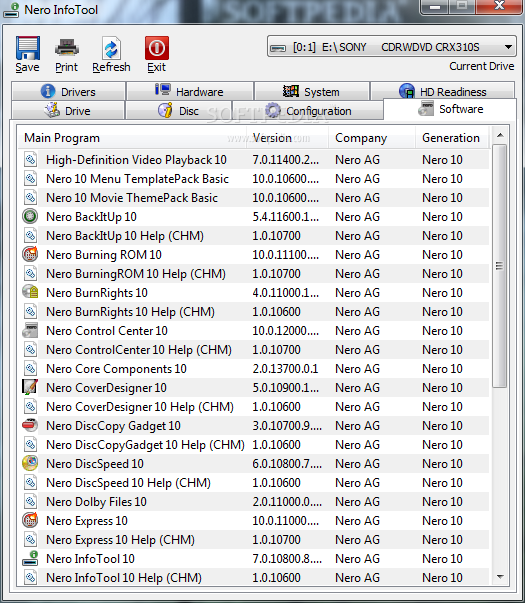Click the vertical scrollbar thumb
525x603 pixels.
(x=500, y=266)
